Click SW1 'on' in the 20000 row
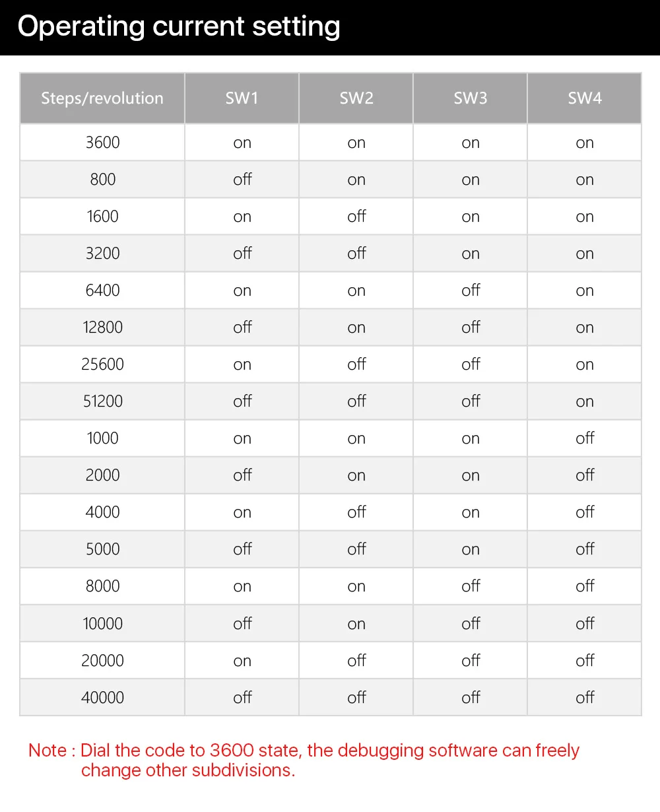Image resolution: width=660 pixels, height=812 pixels. (242, 660)
